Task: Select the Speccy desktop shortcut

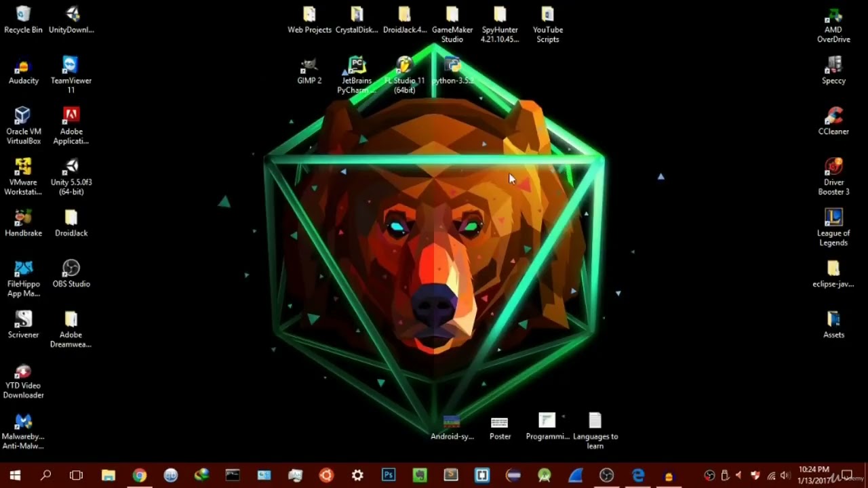Action: [x=833, y=71]
